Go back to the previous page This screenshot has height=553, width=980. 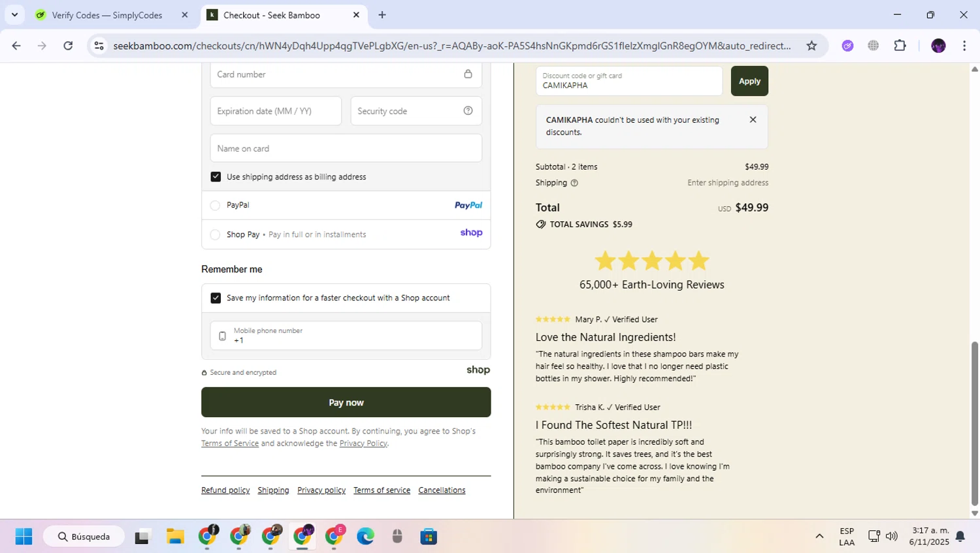pos(16,46)
